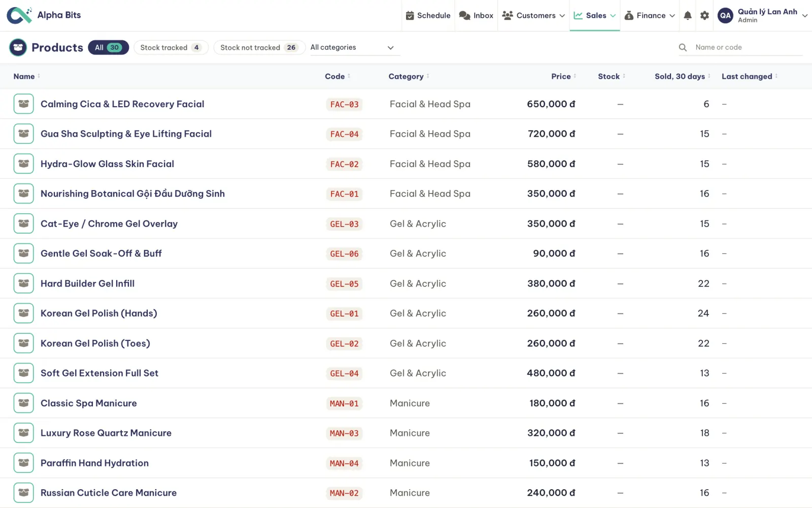
Task: Sort by Name column
Action: (27, 76)
